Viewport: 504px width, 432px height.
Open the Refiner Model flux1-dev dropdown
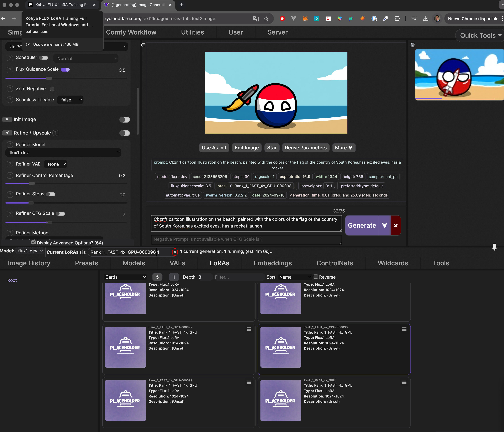pyautogui.click(x=63, y=153)
